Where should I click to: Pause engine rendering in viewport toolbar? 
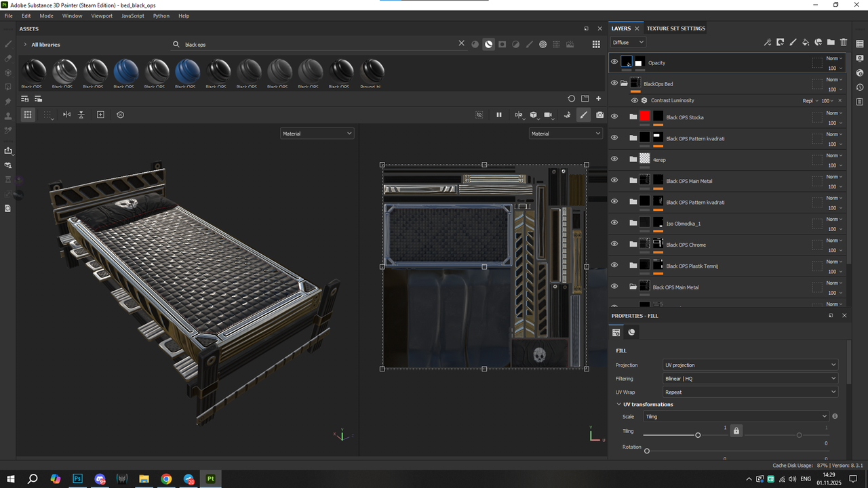[499, 115]
